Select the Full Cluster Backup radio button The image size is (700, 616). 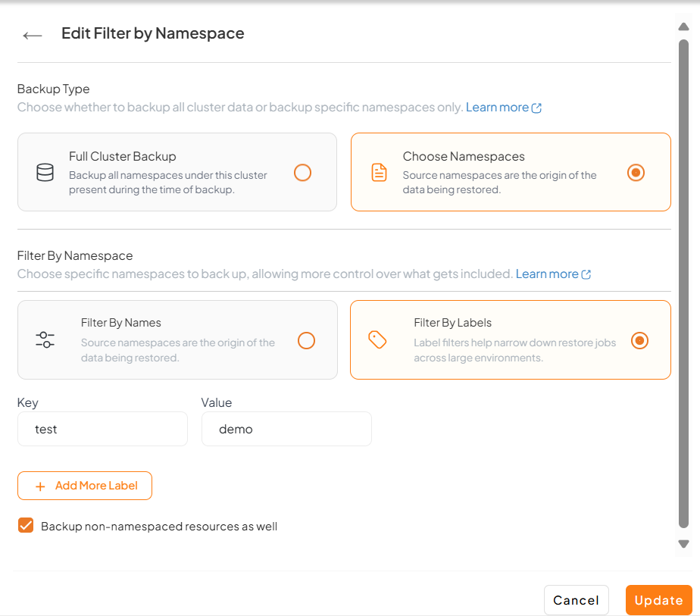(x=302, y=172)
